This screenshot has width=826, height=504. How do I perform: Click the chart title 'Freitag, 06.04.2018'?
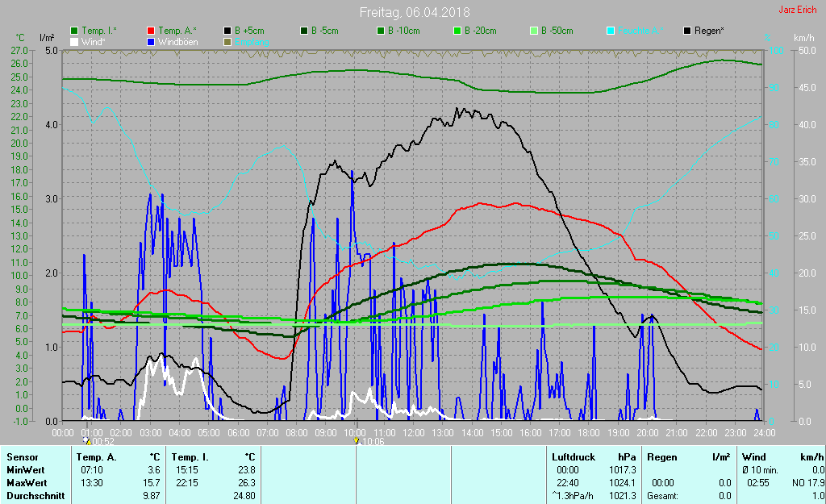point(415,12)
